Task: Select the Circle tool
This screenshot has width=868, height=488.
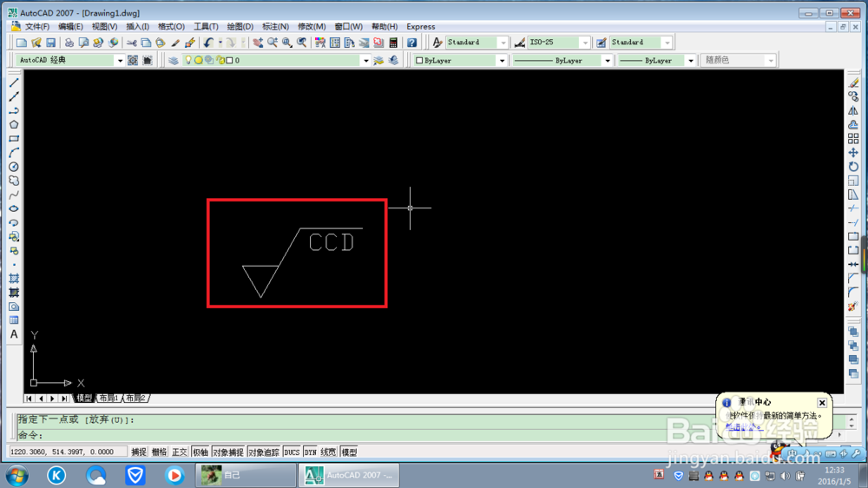Action: point(14,167)
